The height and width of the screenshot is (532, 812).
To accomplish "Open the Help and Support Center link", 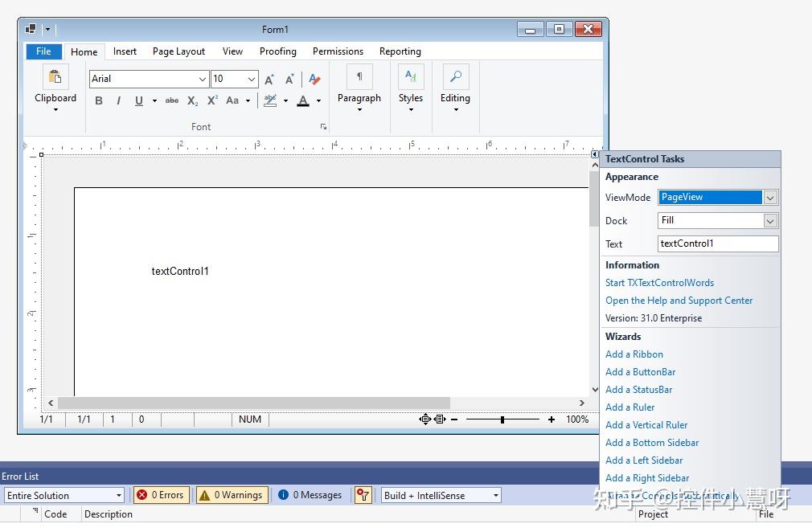I will point(679,300).
